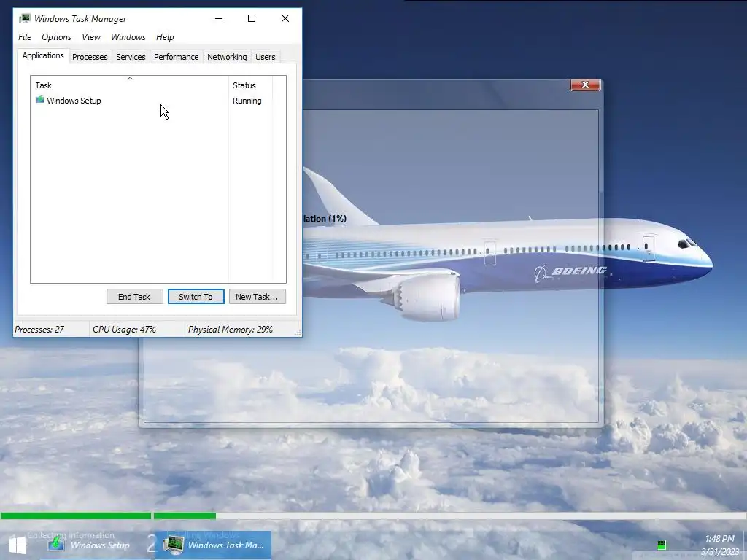
Task: Click the installation (1%) text in Setup window
Action: click(325, 219)
